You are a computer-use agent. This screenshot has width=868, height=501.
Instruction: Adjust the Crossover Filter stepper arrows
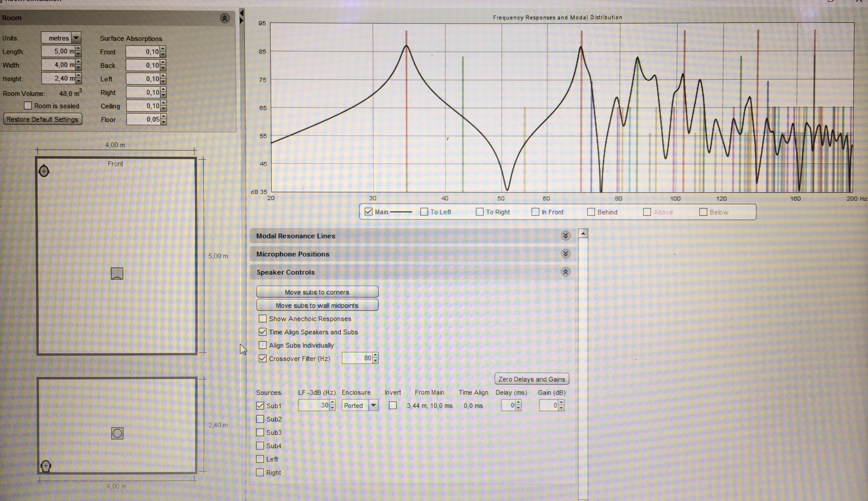click(x=376, y=358)
